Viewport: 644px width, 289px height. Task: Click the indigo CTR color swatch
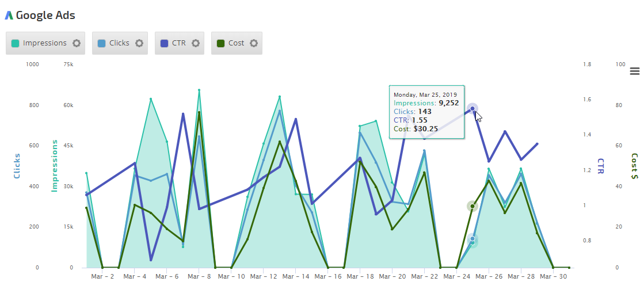point(165,43)
